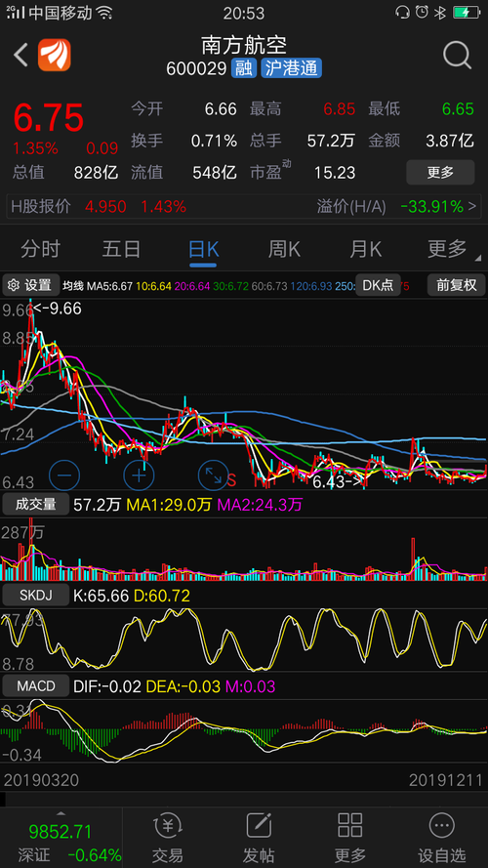Open the 更多 grid icon in bottom bar
The image size is (488, 868).
click(349, 838)
